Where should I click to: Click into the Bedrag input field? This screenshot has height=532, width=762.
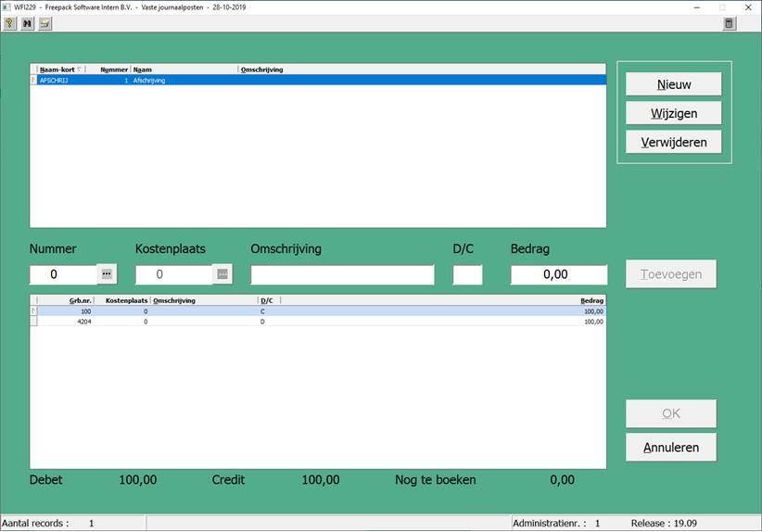(559, 275)
